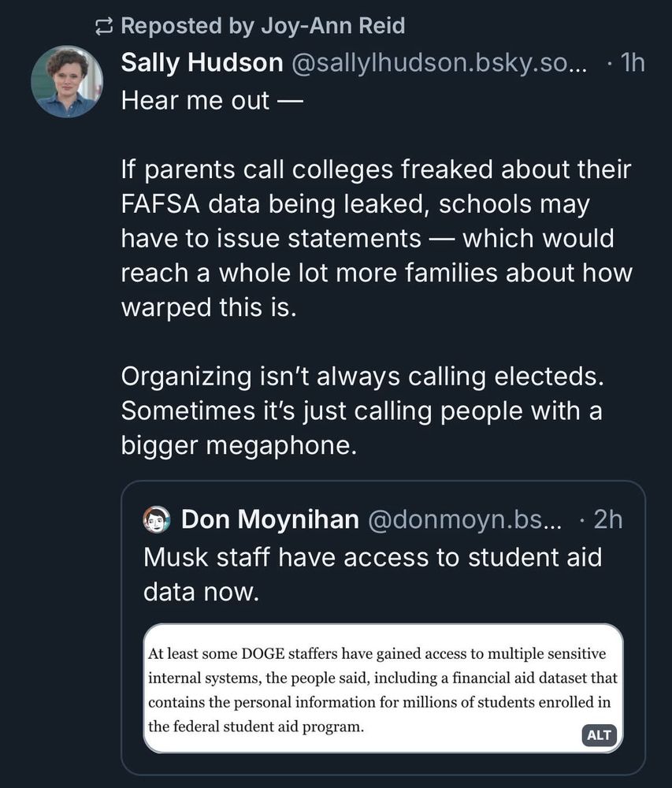Screen dimensions: 672x788
Task: Show the ALT text badge
Action: [599, 734]
